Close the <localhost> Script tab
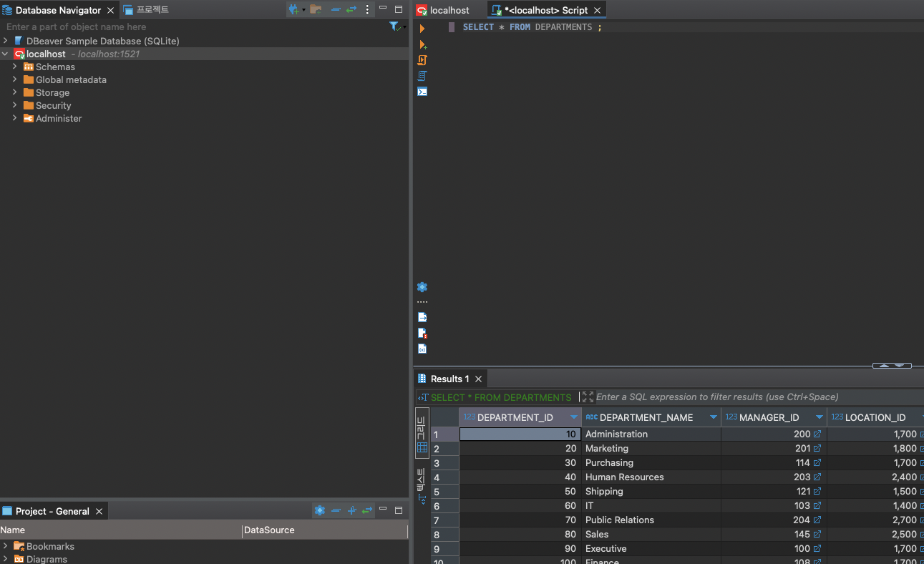The width and height of the screenshot is (924, 564). pyautogui.click(x=597, y=10)
